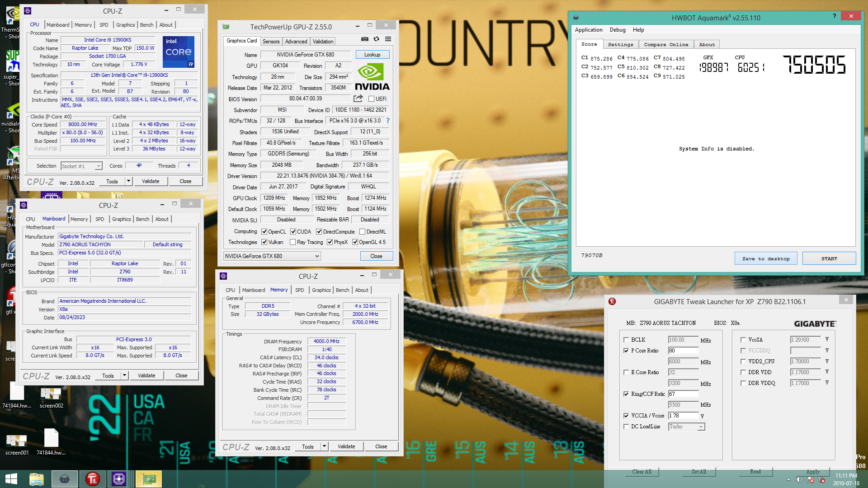This screenshot has width=868, height=488.
Task: Uncheck the P Core Ratio checkbox
Action: (626, 351)
